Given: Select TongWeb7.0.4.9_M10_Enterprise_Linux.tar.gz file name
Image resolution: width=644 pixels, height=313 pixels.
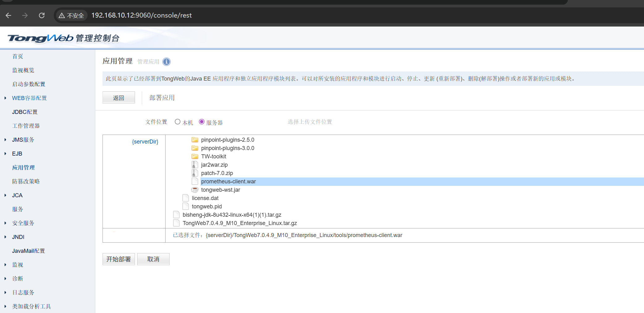Looking at the screenshot, I should 240,223.
